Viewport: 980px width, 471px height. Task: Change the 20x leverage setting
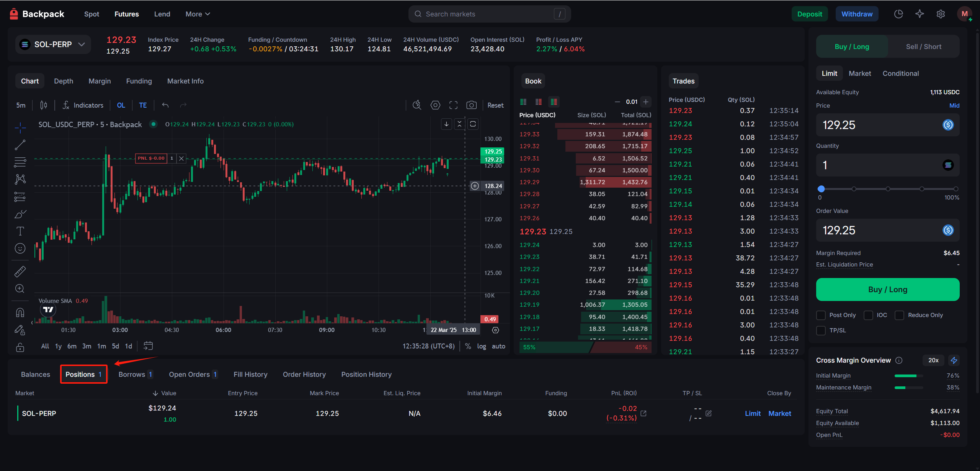coord(933,360)
